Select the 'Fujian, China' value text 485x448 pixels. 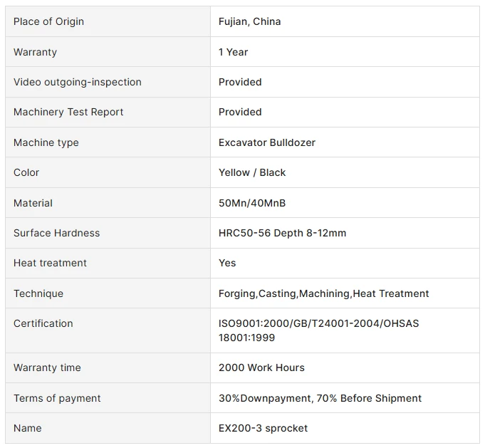(x=249, y=21)
